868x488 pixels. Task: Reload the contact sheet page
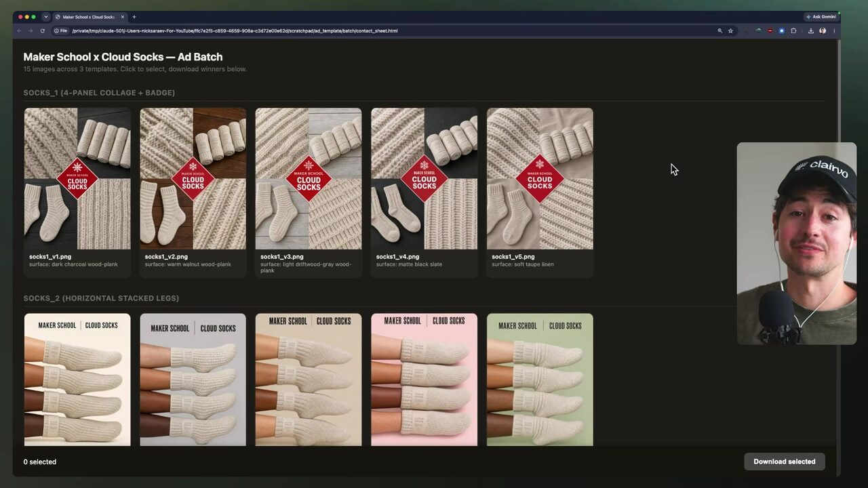43,30
